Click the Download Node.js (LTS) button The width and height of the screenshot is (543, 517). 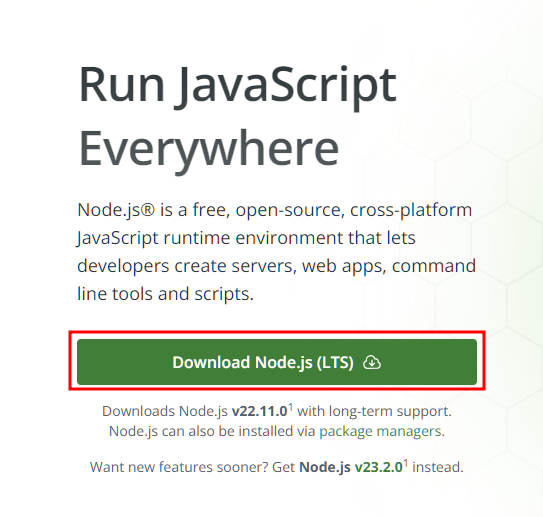click(x=277, y=362)
